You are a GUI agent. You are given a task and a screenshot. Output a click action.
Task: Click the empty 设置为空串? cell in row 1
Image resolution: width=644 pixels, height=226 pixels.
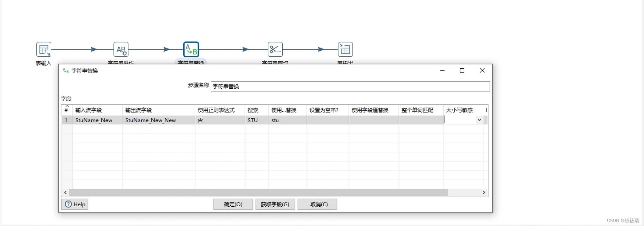(328, 120)
